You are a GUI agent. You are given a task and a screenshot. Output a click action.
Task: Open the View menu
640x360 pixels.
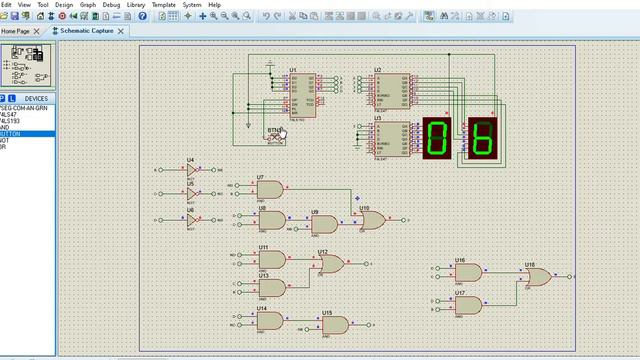pos(24,5)
